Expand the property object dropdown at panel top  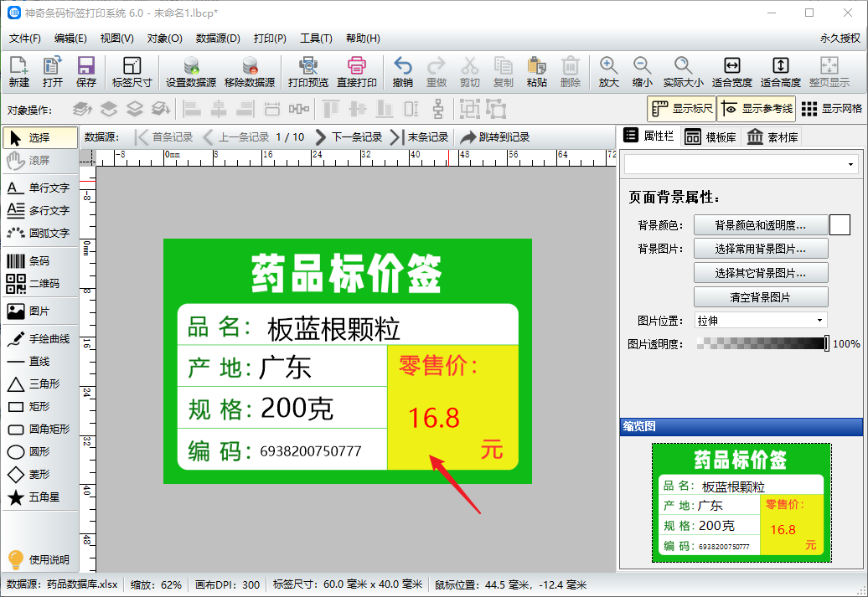(x=850, y=164)
